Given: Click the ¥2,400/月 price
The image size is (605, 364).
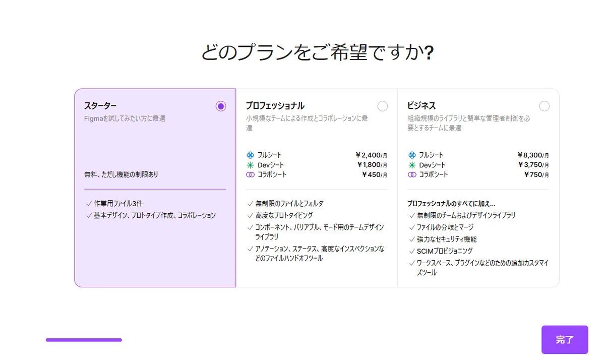Looking at the screenshot, I should pyautogui.click(x=372, y=155).
